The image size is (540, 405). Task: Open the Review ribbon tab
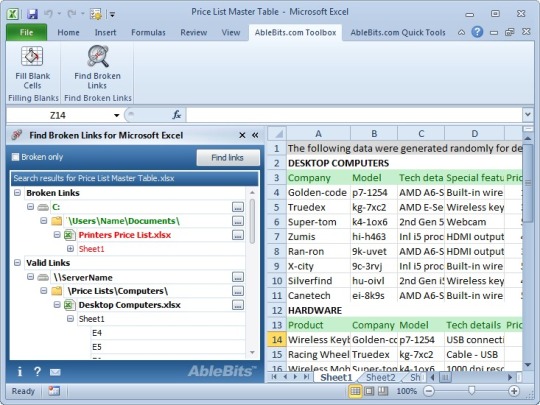tap(194, 32)
